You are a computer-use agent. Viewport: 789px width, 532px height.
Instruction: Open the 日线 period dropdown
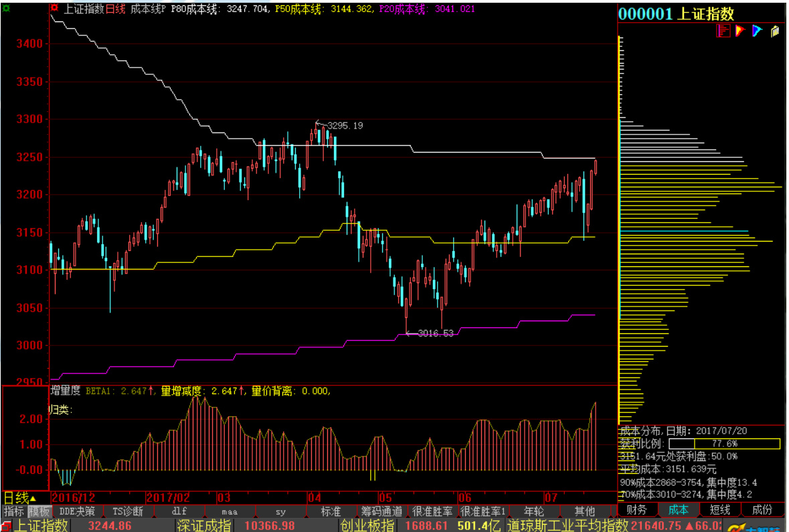point(20,498)
